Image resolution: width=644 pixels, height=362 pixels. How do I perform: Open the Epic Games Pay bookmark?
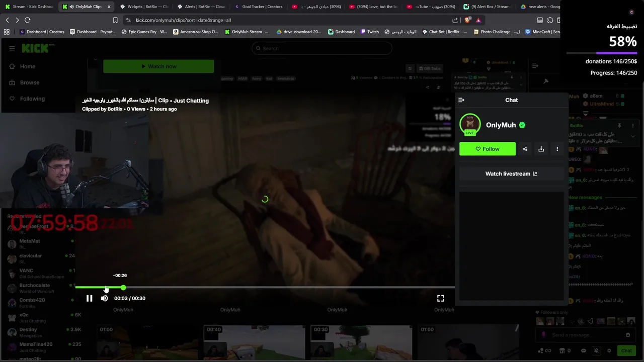144,32
